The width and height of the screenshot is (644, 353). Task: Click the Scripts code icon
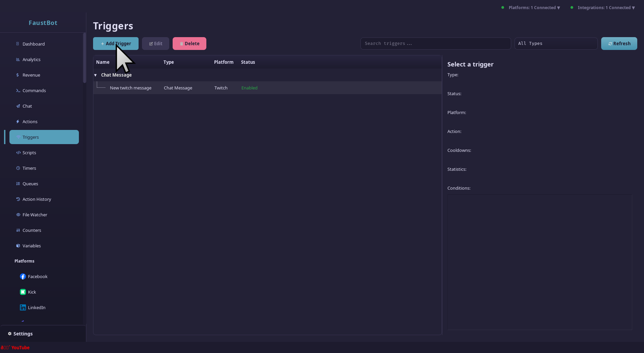click(18, 153)
